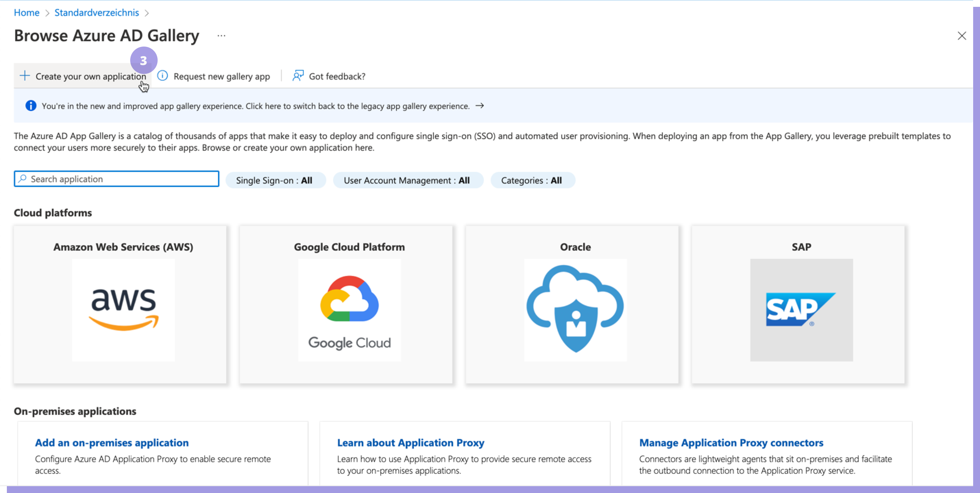Viewport: 980px width, 493px height.
Task: Open the Categories filter
Action: click(532, 180)
